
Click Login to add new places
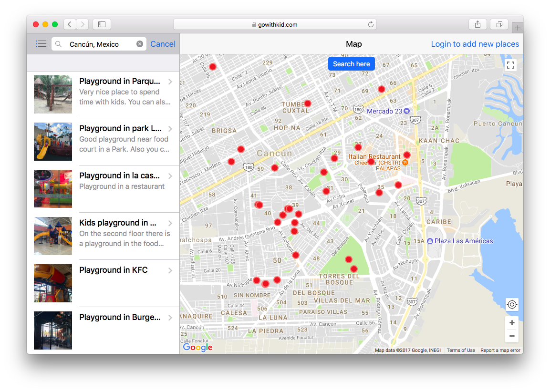475,44
